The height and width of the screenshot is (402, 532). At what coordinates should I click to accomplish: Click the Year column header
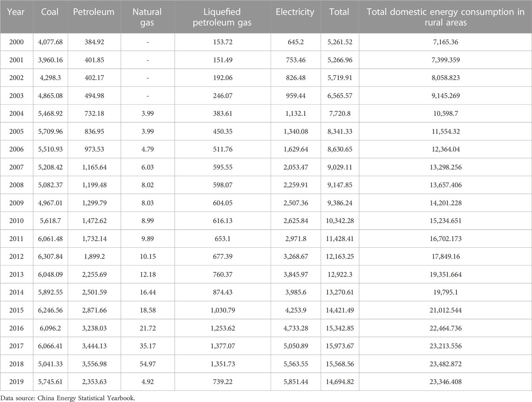pyautogui.click(x=17, y=12)
